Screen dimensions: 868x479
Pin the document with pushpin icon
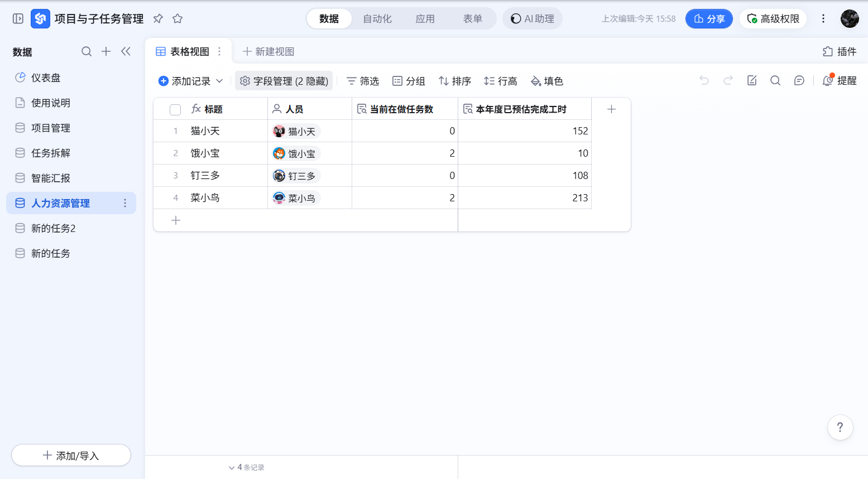coord(158,18)
